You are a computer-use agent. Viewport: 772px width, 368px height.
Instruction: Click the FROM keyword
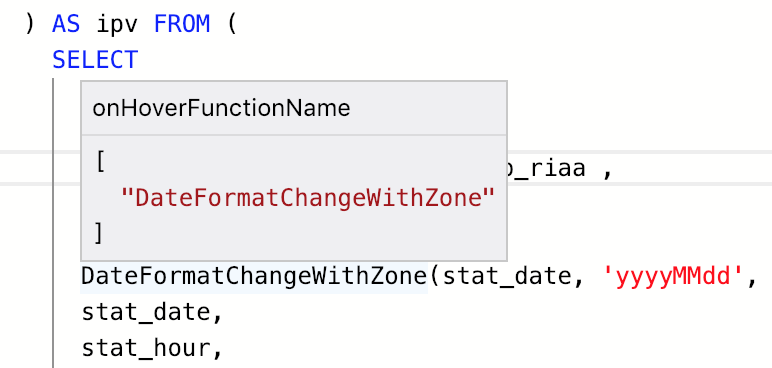182,24
